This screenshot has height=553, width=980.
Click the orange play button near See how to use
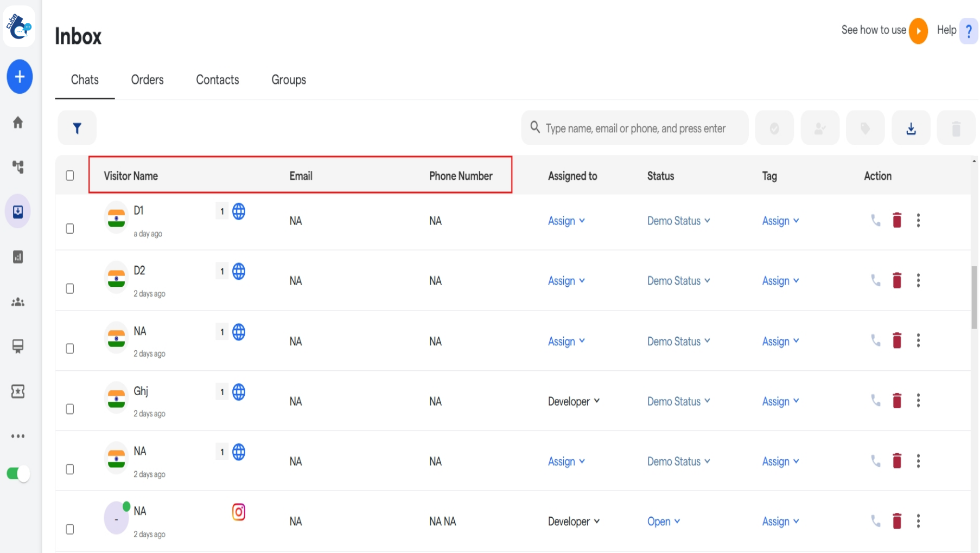point(918,31)
